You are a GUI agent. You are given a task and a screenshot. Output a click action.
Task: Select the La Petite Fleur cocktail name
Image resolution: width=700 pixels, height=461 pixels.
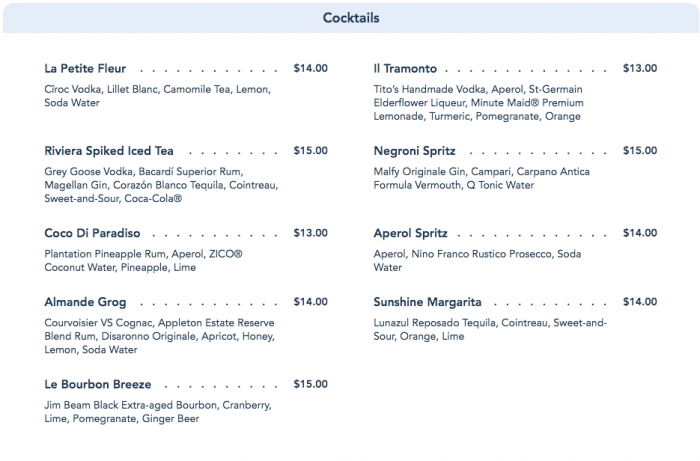(85, 69)
